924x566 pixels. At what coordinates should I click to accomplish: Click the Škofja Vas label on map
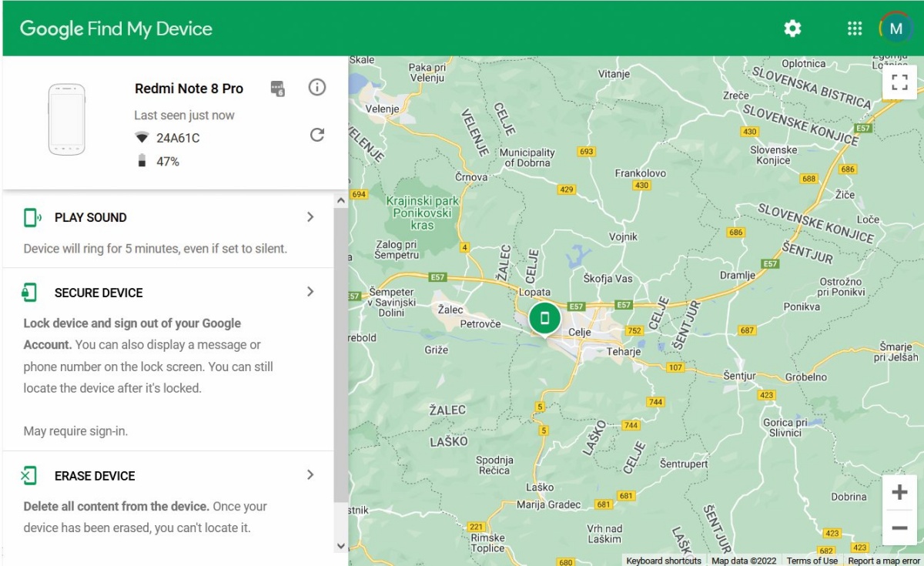coord(608,278)
